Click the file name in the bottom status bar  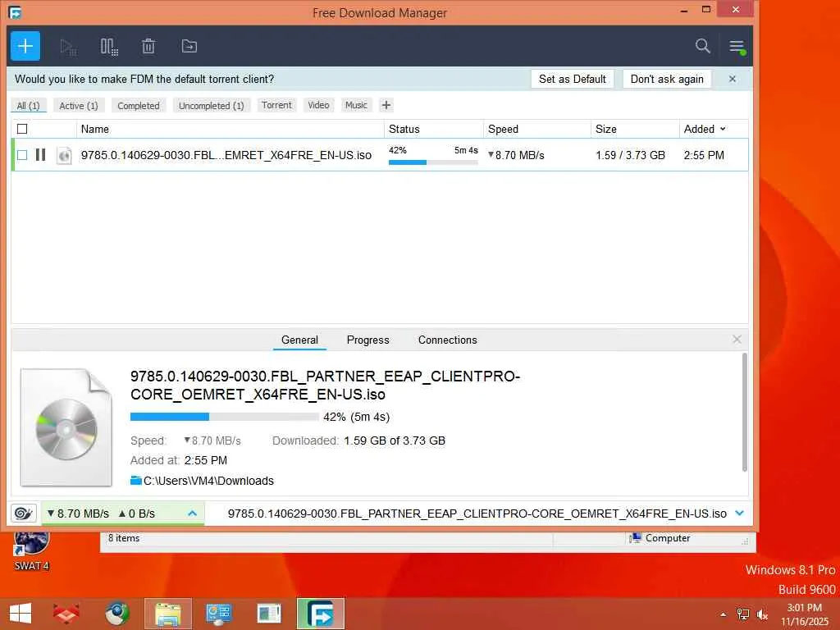pyautogui.click(x=477, y=514)
